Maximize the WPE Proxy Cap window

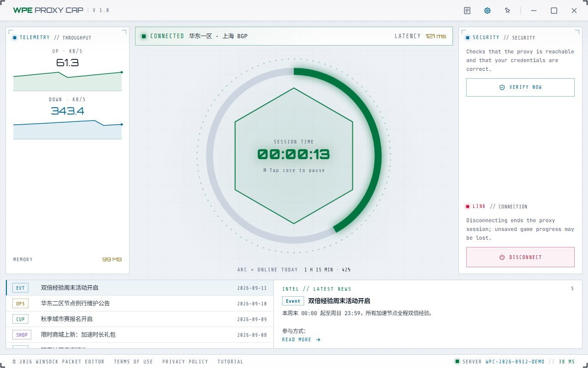(x=554, y=11)
